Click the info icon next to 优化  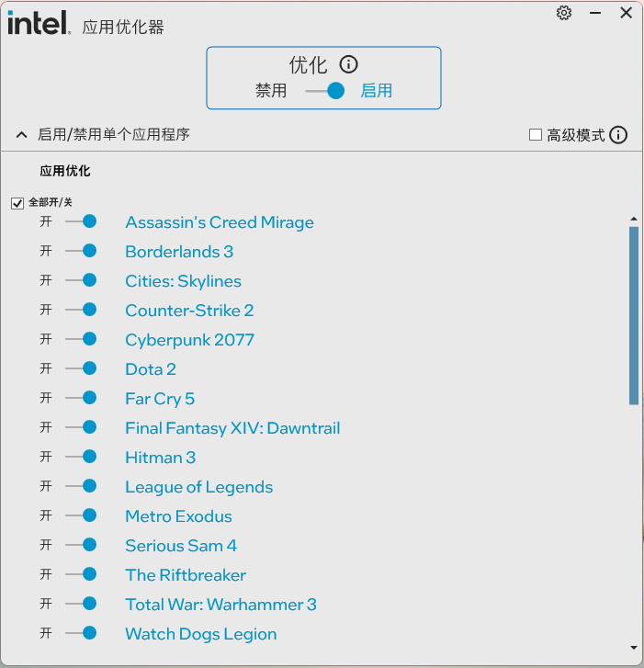[348, 64]
